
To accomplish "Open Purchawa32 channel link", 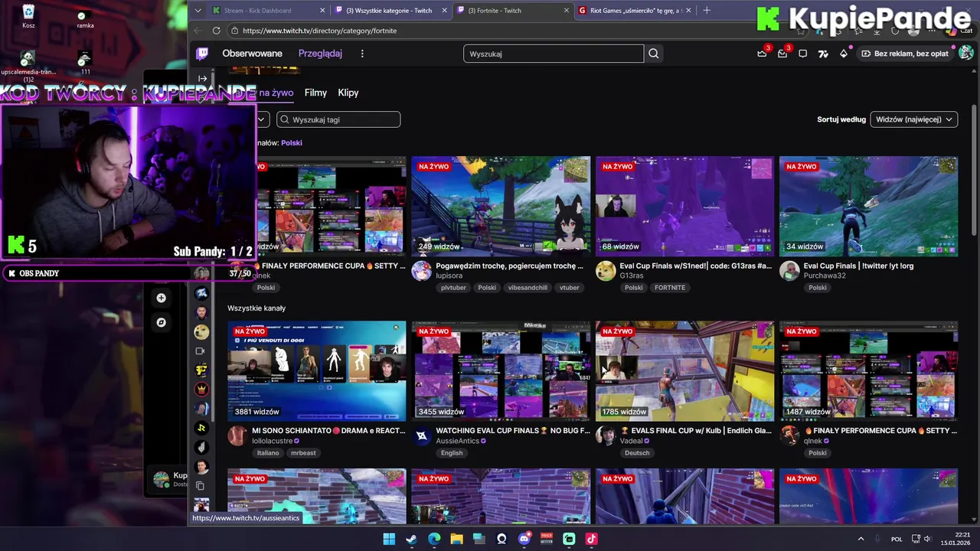I will pos(825,275).
